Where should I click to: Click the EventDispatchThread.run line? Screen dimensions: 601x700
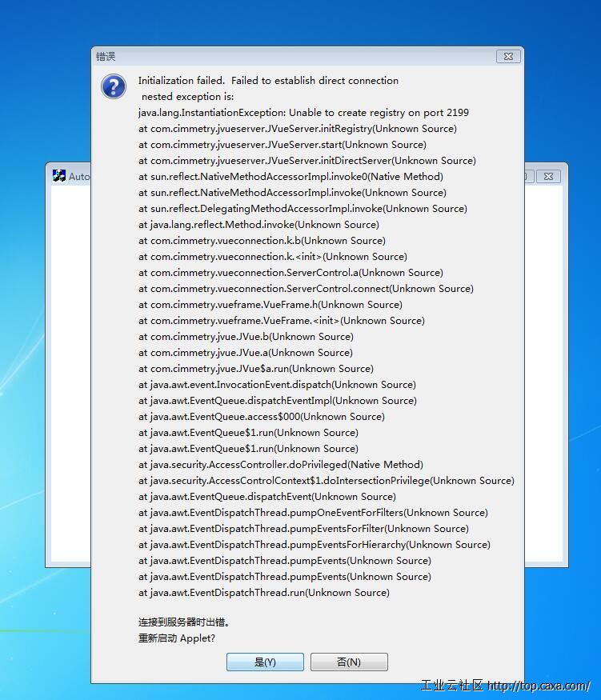pos(264,593)
